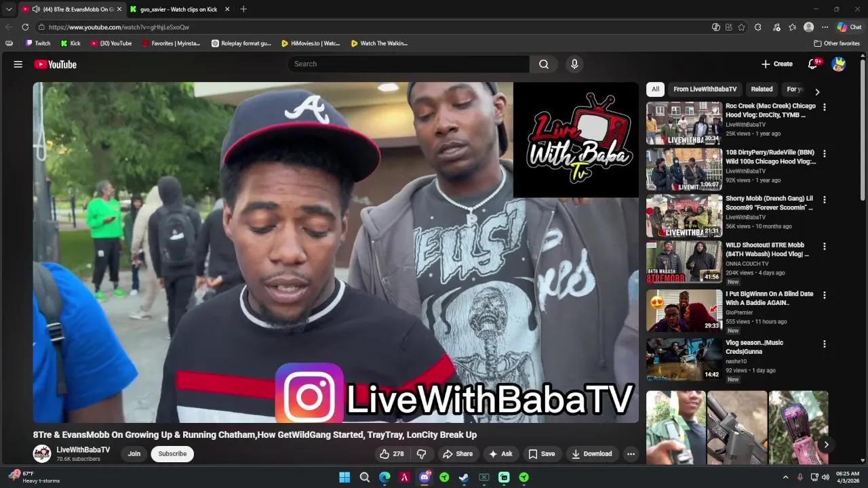Open weather widget showing 67°F

tap(34, 477)
